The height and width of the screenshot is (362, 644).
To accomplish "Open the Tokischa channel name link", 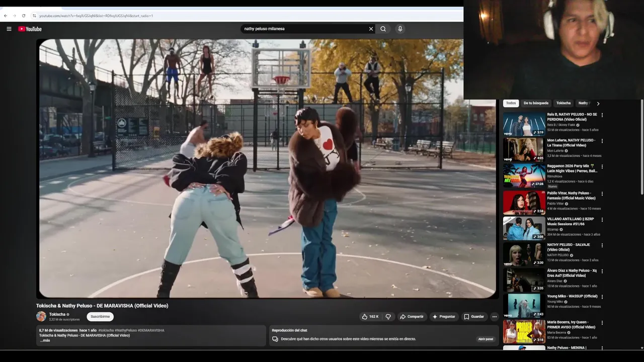I will [57, 314].
